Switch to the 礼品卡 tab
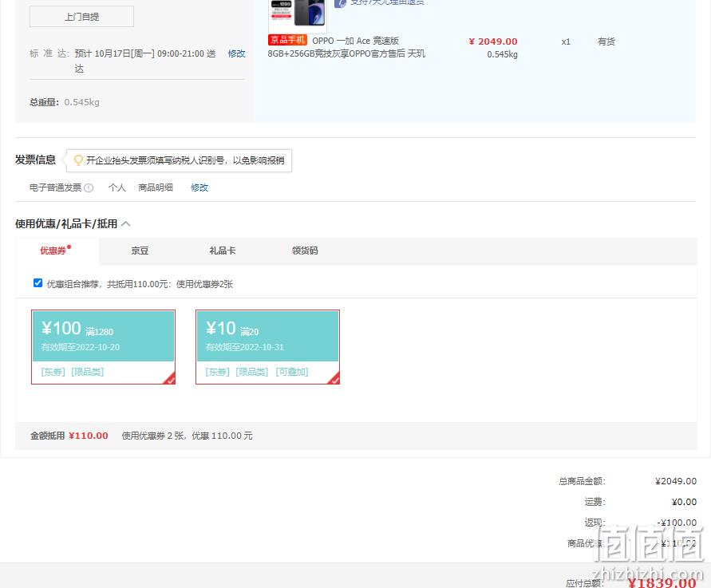 (222, 251)
